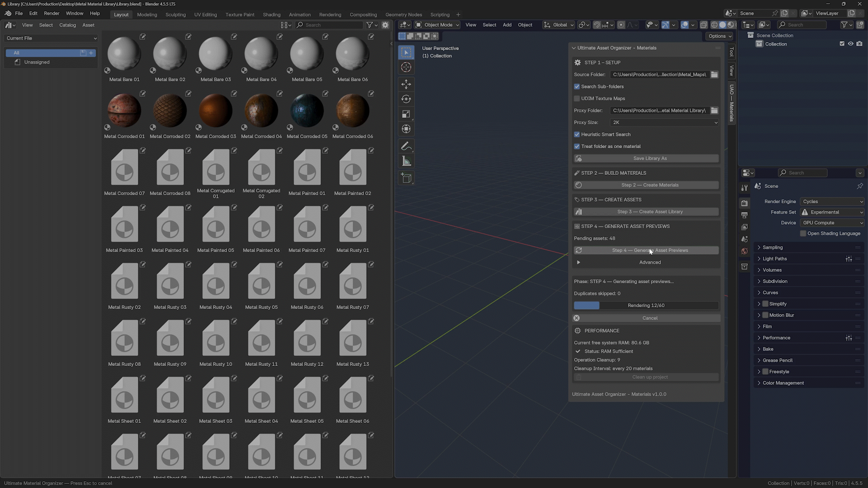The width and height of the screenshot is (868, 488).
Task: Click the asset browser search field
Action: pos(329,25)
